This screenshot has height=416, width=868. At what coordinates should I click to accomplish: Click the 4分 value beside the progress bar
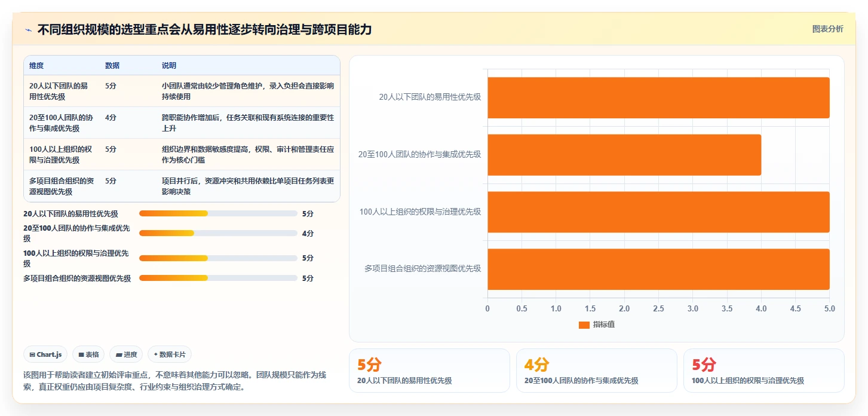click(308, 233)
